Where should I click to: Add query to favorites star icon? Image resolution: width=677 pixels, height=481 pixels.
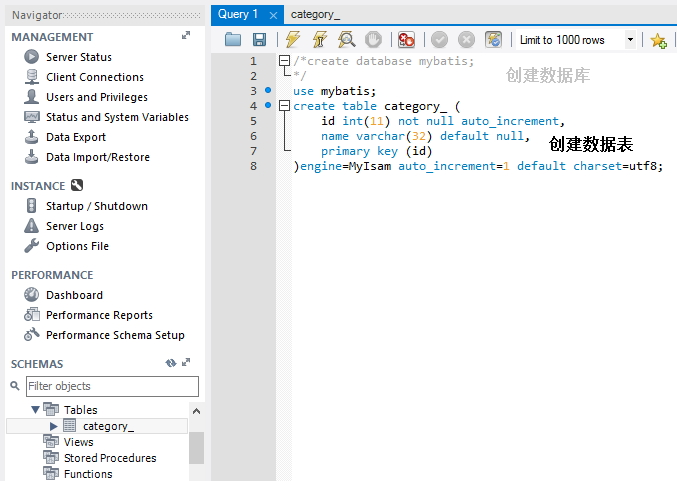tap(658, 40)
